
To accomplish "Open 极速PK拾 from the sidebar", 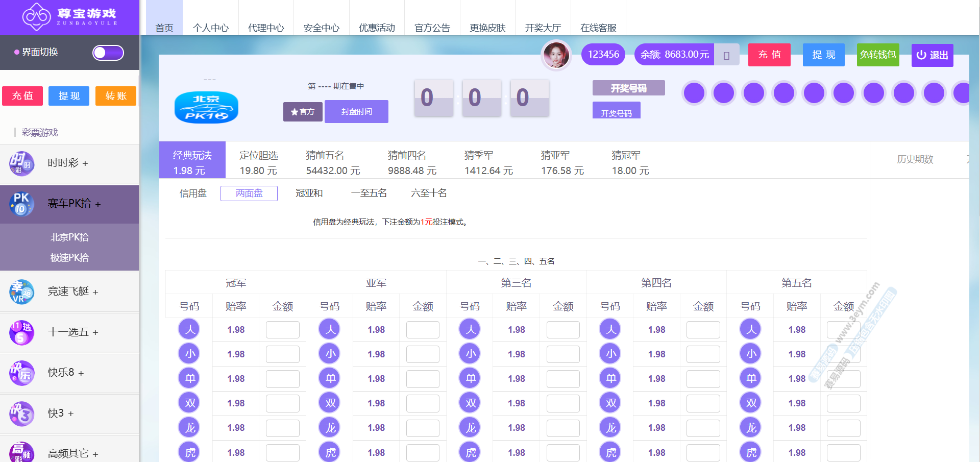I will tap(69, 258).
